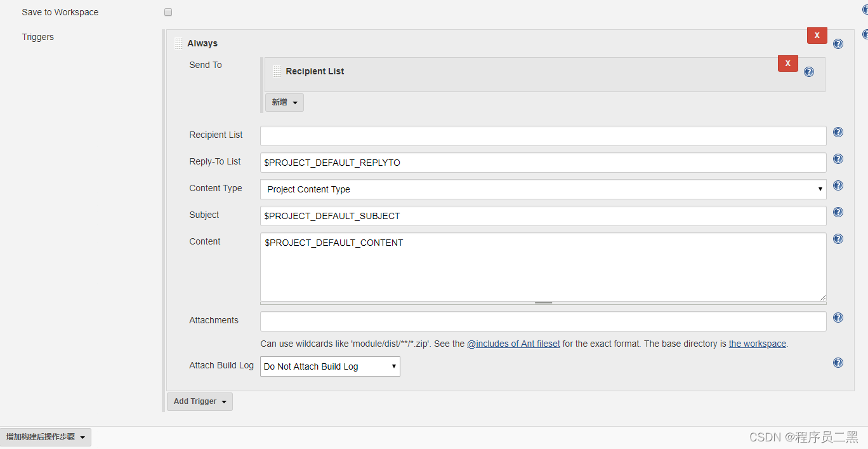Open help icon for Attach Build Log
Image resolution: width=868 pixels, height=449 pixels.
tap(838, 363)
